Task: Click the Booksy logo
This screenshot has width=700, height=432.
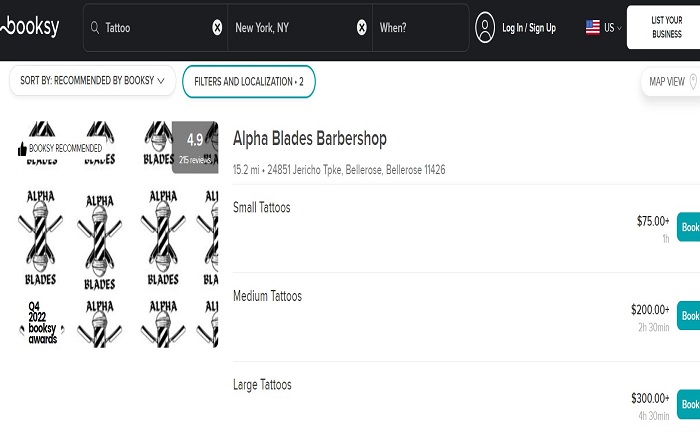Action: pyautogui.click(x=30, y=27)
